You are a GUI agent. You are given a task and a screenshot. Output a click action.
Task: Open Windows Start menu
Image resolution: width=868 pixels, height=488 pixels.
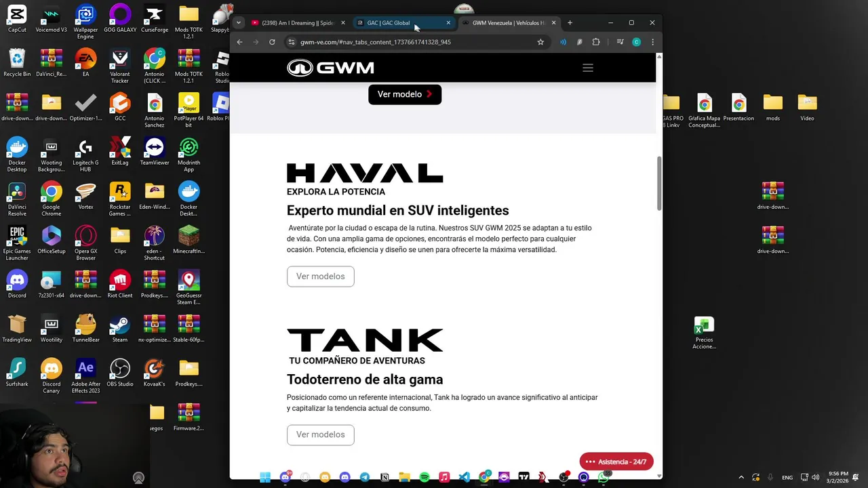(x=265, y=477)
